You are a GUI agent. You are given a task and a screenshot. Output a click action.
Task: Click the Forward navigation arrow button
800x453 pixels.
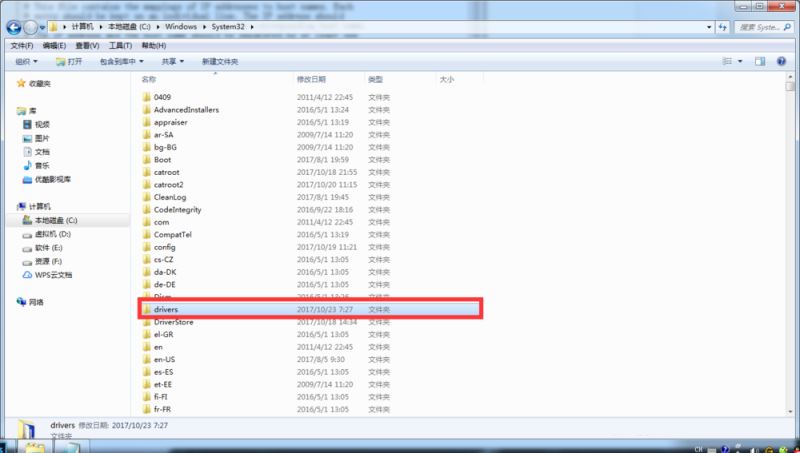[x=31, y=27]
